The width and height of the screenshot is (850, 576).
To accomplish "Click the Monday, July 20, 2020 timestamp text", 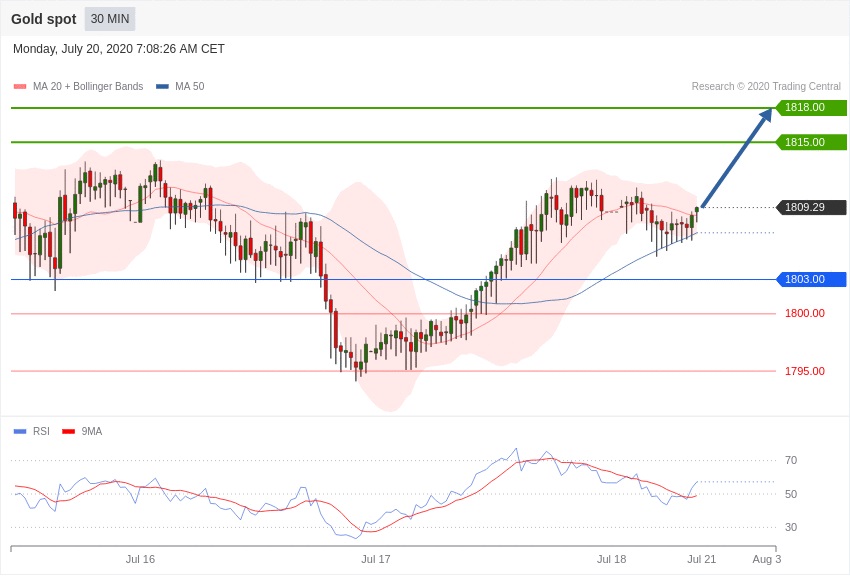I will [119, 49].
